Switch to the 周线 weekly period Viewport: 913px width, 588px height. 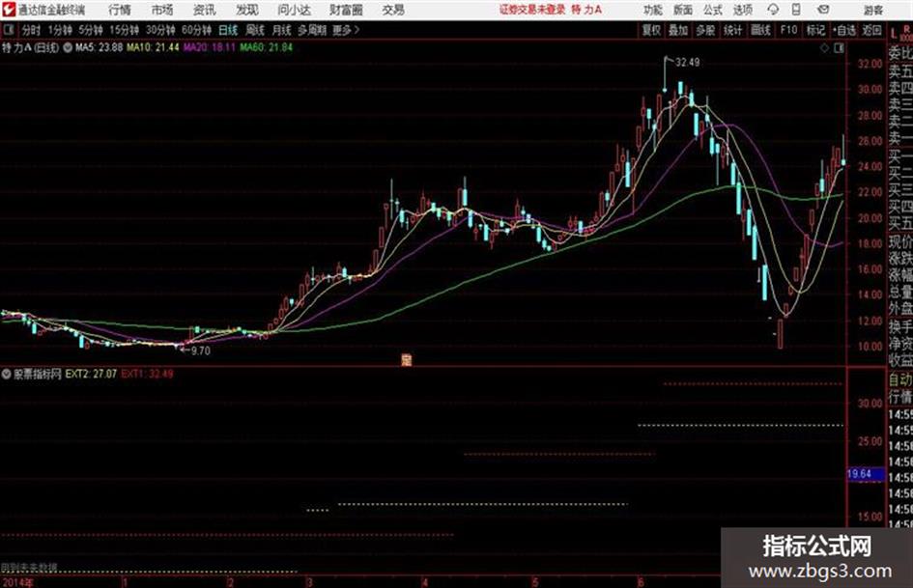point(255,30)
